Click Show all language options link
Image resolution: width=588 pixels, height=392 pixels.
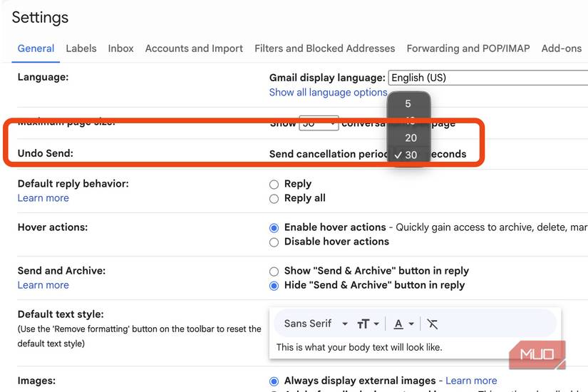[x=328, y=92]
